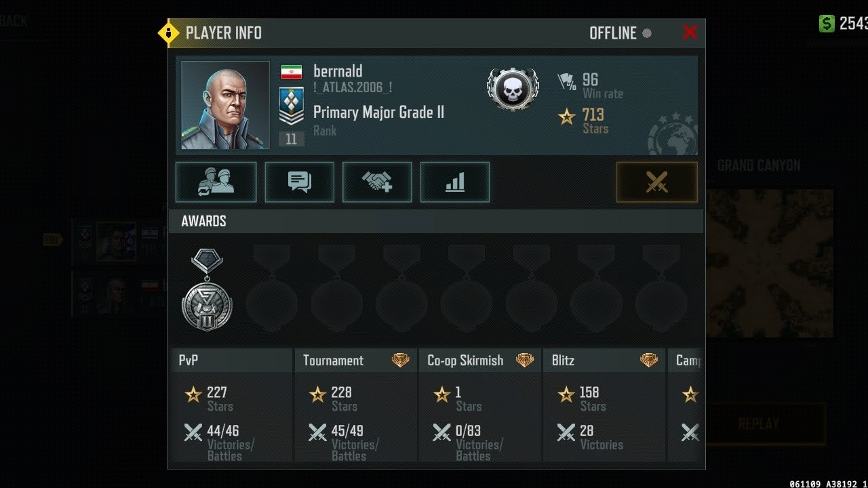Click bernnald's avatar portrait
Screen dimensions: 868x488
pyautogui.click(x=225, y=105)
